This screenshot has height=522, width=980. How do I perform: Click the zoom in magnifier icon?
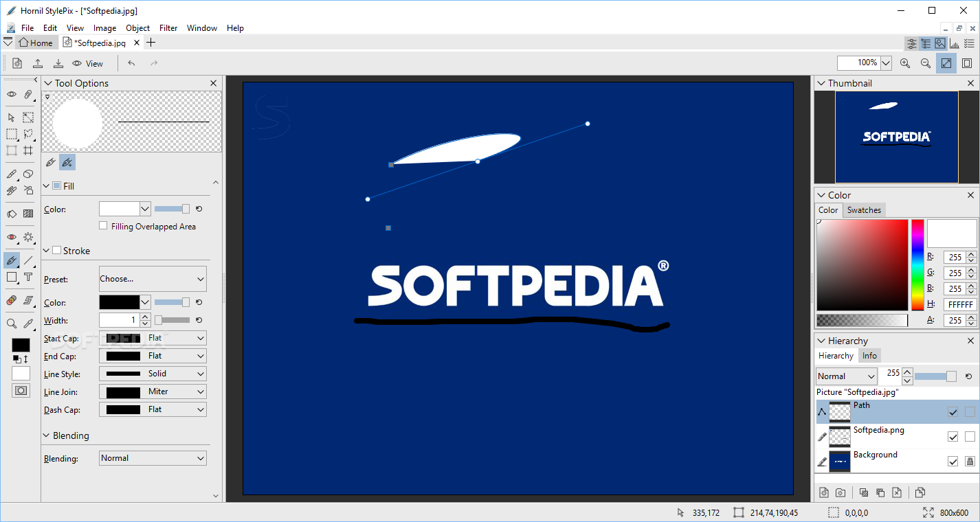[905, 63]
